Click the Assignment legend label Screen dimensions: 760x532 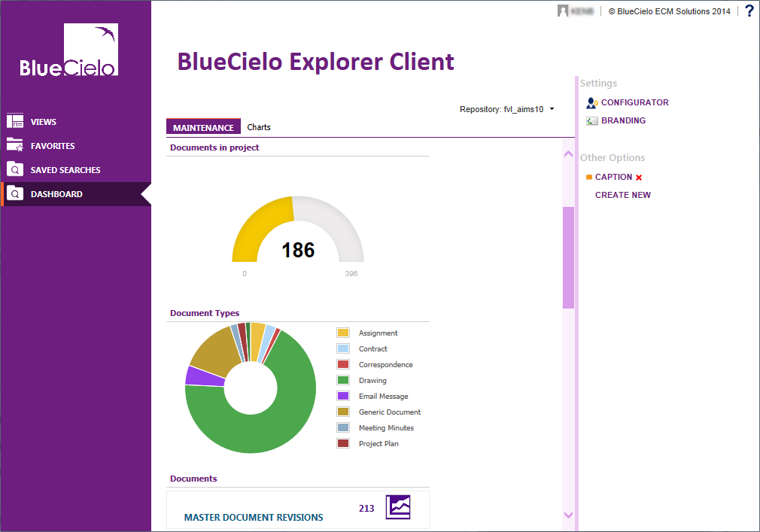pos(378,333)
